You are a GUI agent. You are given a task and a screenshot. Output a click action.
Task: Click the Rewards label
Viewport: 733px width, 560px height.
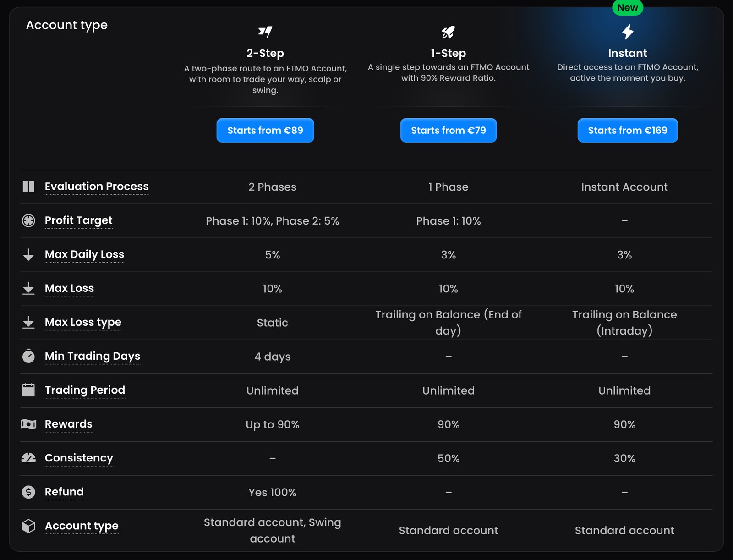pos(69,424)
